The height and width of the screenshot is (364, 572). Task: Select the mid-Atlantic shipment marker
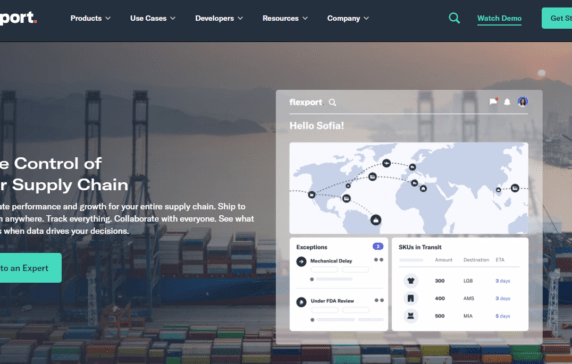click(372, 177)
